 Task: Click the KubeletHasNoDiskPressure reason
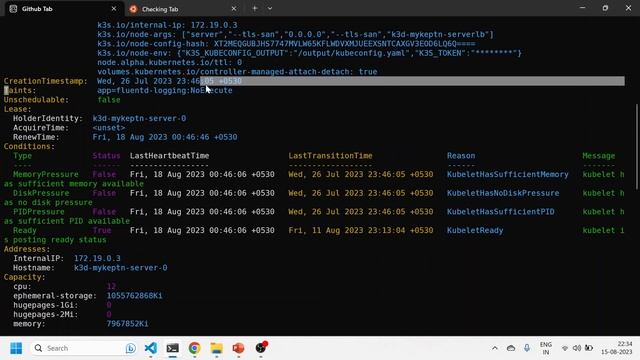pyautogui.click(x=503, y=193)
